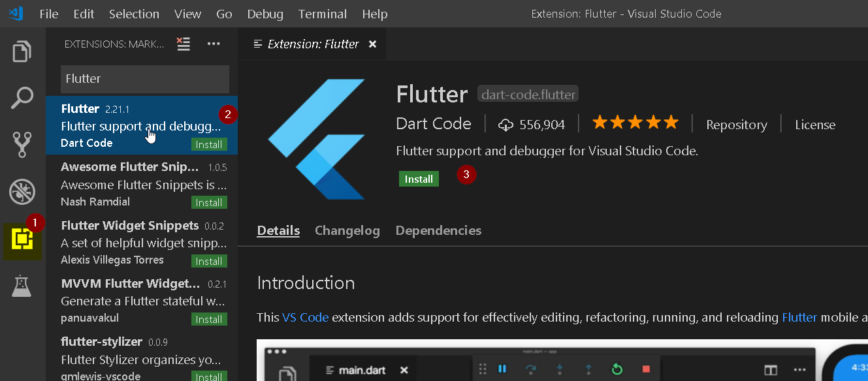Screen dimensions: 868x381
Task: Open the Edit menu
Action: tap(84, 14)
